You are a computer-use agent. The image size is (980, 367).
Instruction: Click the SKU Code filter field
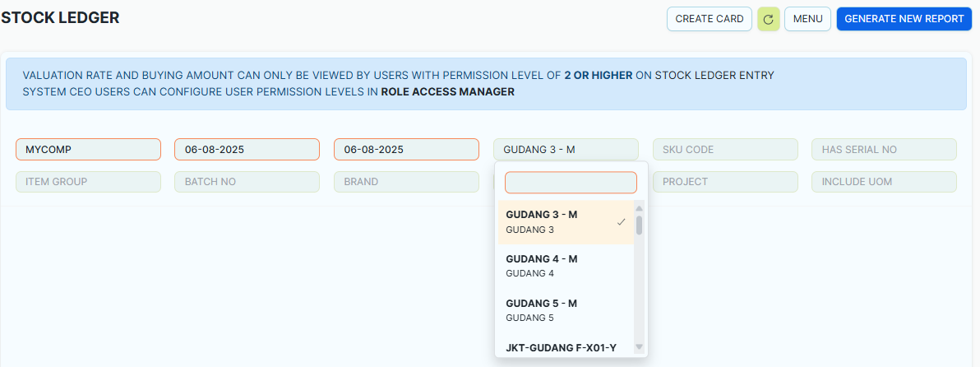[x=725, y=150]
